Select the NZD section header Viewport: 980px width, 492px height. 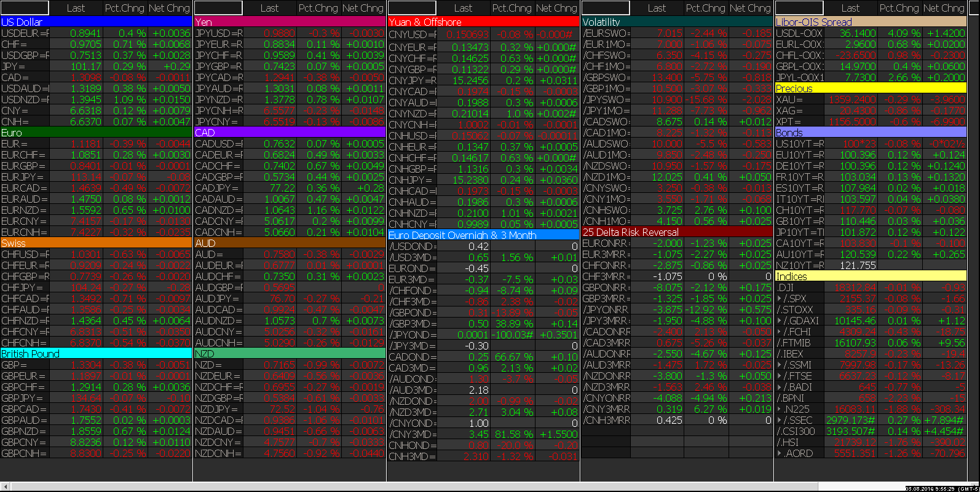pos(290,353)
